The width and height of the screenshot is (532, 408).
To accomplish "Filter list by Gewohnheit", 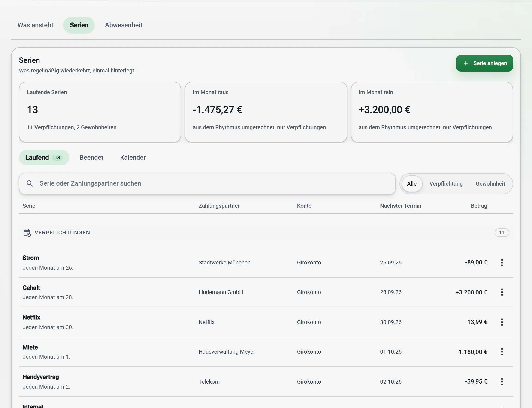I will coord(490,184).
